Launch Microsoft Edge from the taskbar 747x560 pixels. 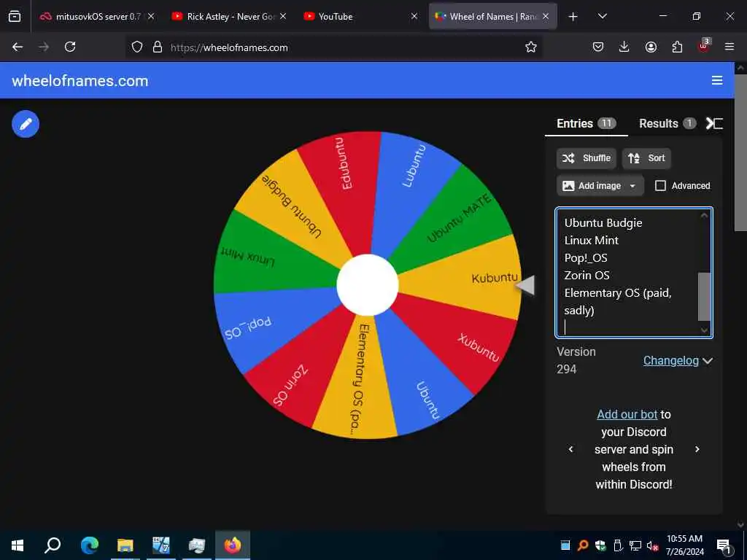tap(89, 545)
